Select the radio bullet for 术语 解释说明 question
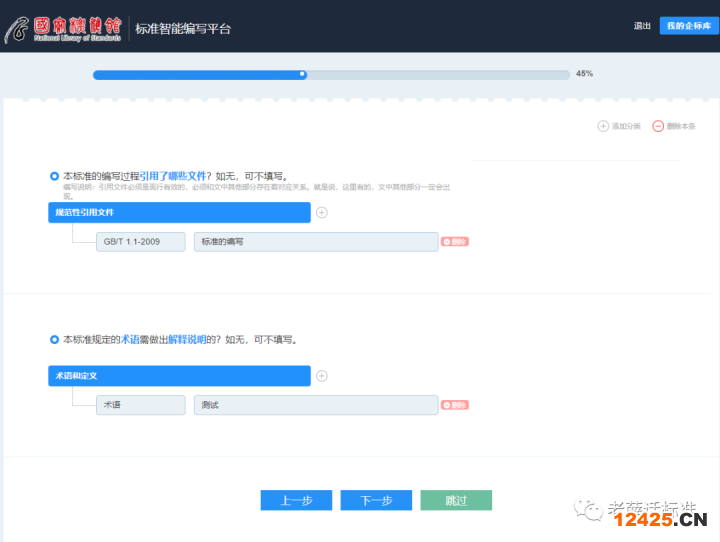Screen dimensions: 720x542 (54, 340)
